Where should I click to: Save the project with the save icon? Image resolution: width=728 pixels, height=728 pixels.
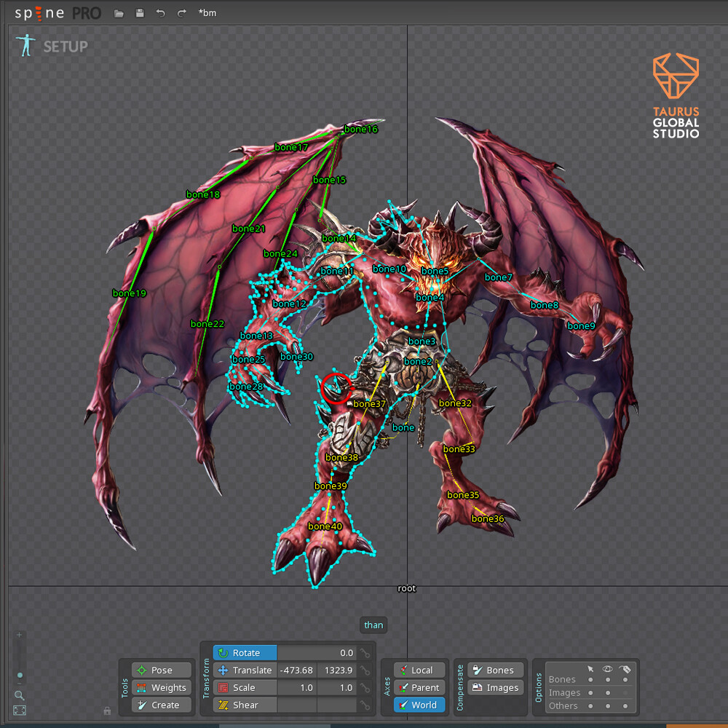click(140, 12)
